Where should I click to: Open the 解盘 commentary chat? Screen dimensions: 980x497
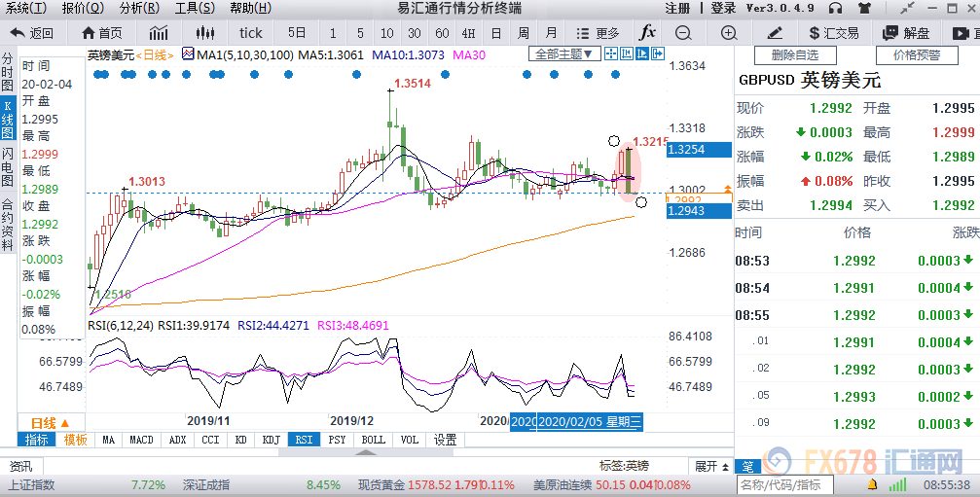click(x=906, y=33)
